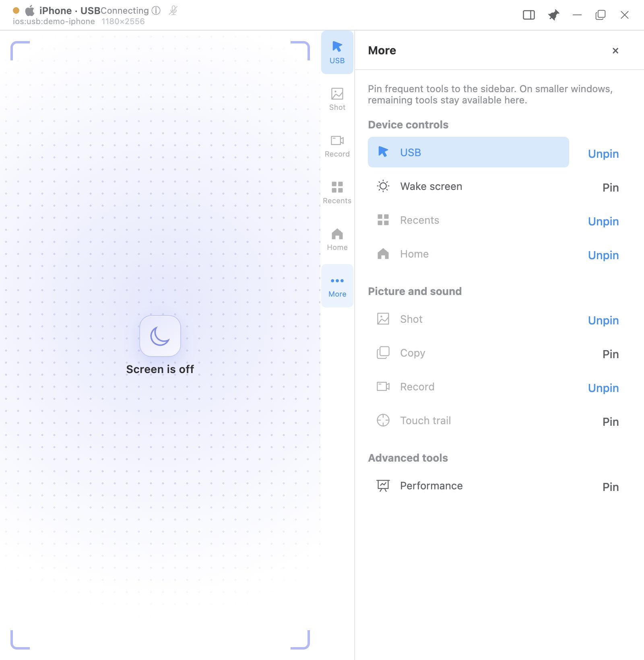Screen dimensions: 644x660
Task: Pin Wake screen to the sidebar
Action: coord(611,188)
